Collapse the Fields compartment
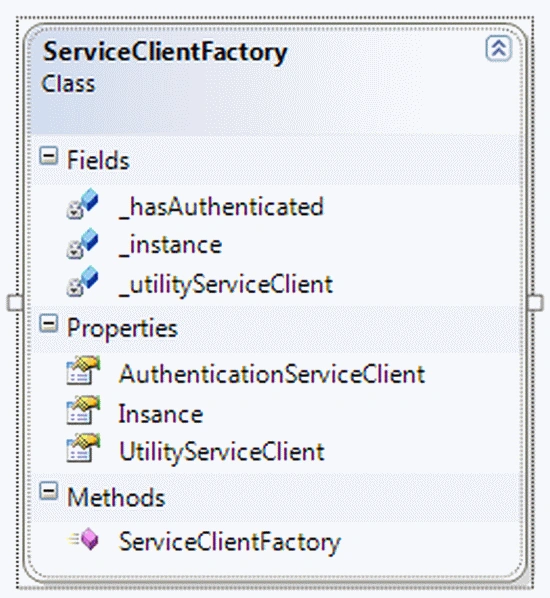 (x=49, y=156)
